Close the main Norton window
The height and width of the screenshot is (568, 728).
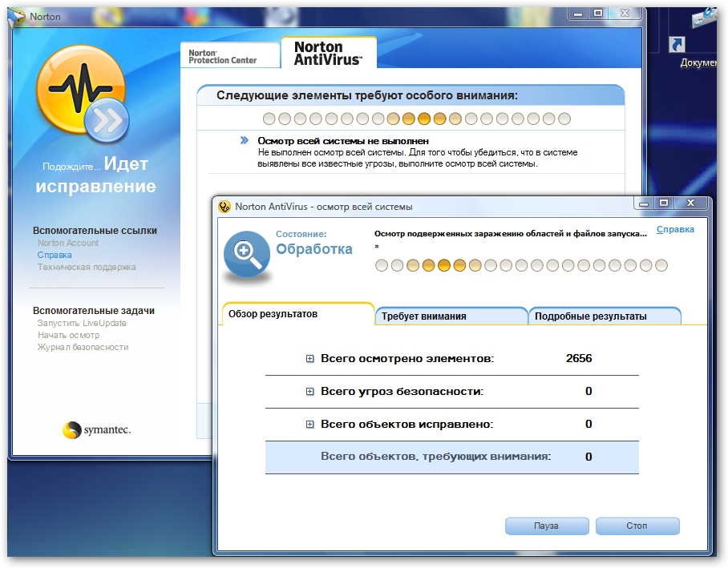click(x=625, y=14)
